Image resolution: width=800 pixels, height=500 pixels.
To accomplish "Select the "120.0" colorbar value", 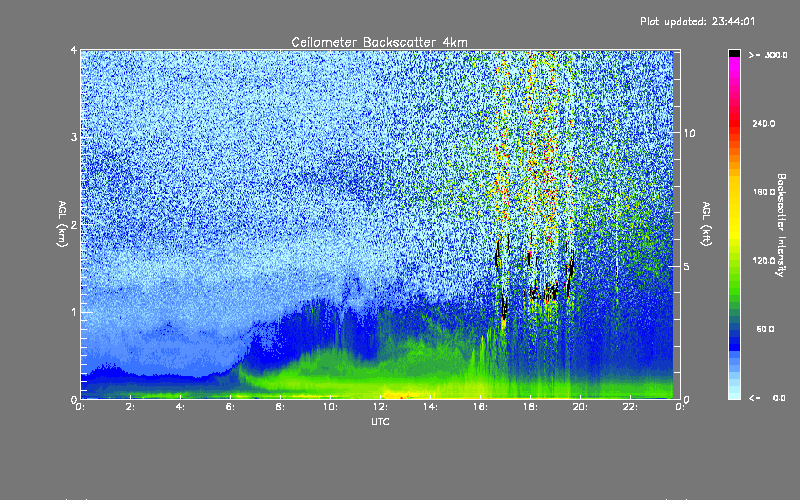I will (x=764, y=260).
